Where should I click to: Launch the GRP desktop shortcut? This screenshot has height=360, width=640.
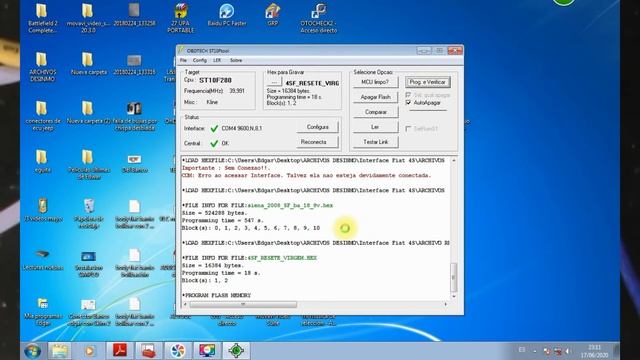point(273,15)
